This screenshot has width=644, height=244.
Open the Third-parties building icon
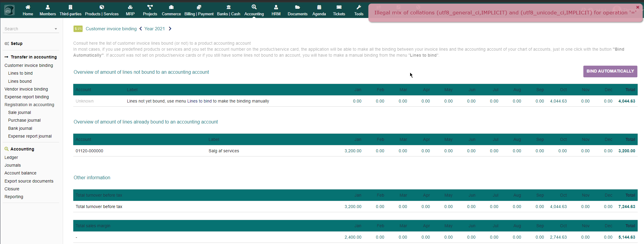pos(70,7)
